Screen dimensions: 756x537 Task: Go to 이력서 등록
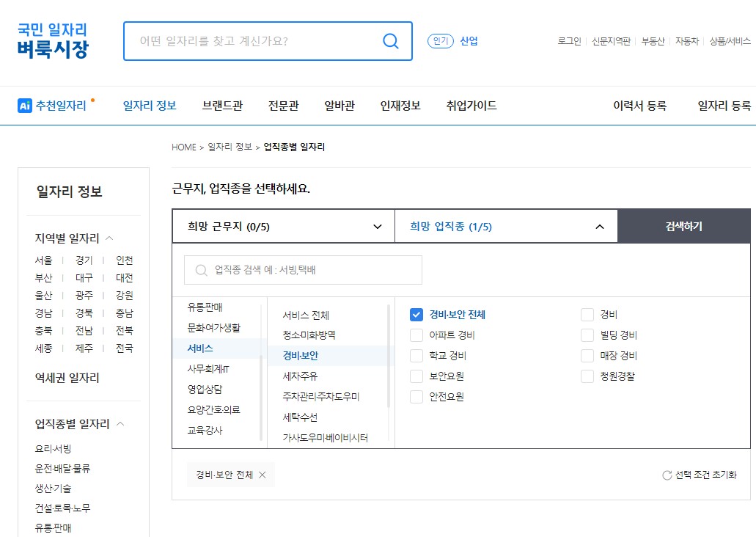coord(640,105)
